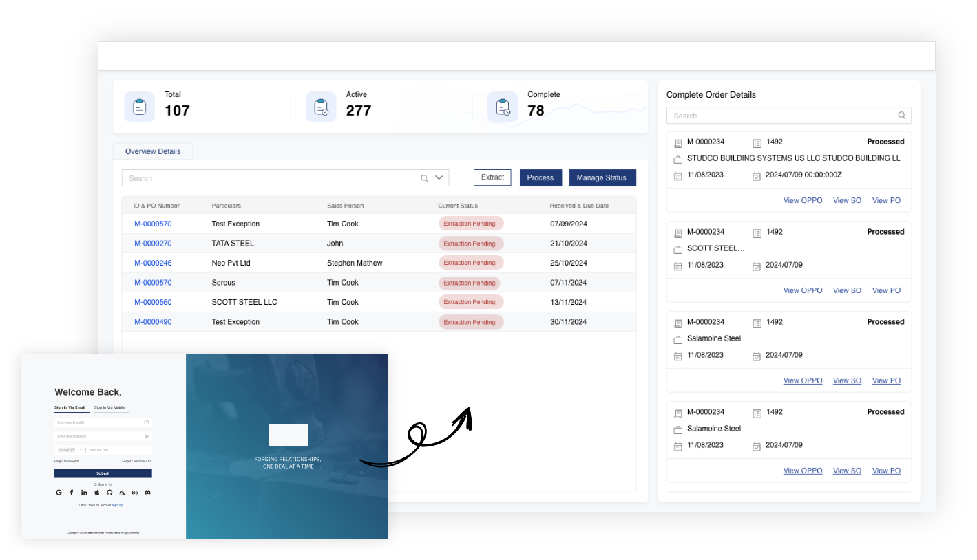Open order M-0000270 for TATA STEEL
Viewport: 977px width, 560px height.
[153, 244]
